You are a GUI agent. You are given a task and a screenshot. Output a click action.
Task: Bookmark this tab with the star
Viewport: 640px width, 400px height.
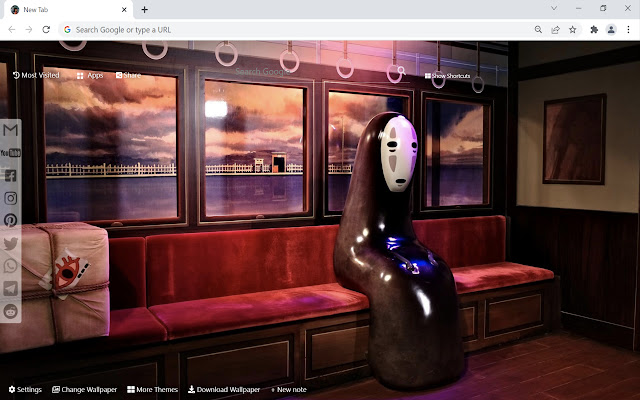click(573, 29)
